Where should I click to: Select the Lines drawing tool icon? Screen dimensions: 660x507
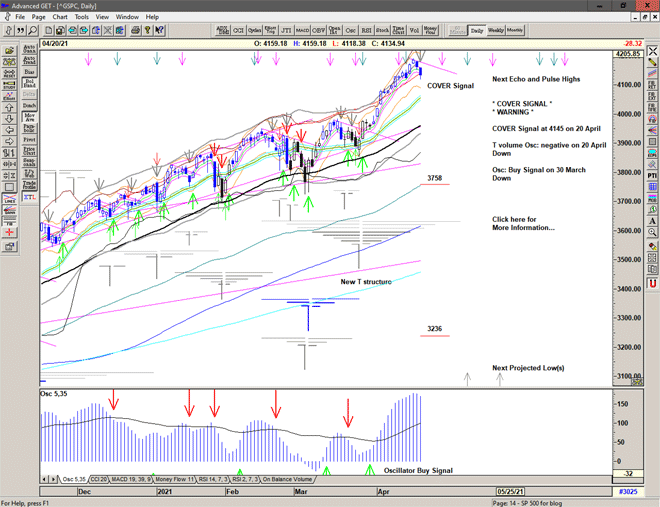[x=8, y=201]
